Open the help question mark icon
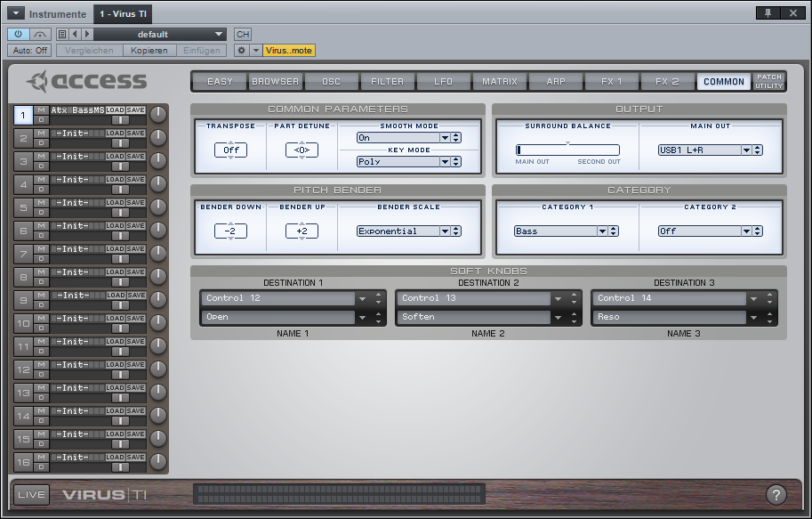The height and width of the screenshot is (519, 812). point(776,495)
